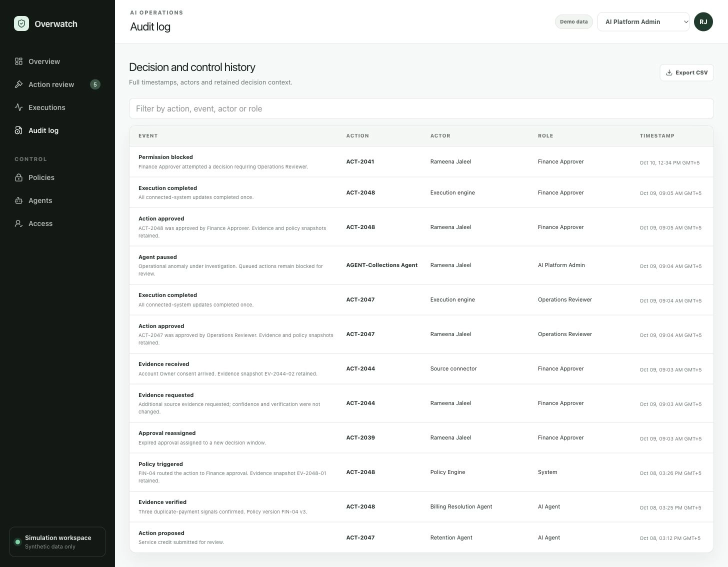Click the Access user icon
This screenshot has width=728, height=567.
(x=18, y=223)
